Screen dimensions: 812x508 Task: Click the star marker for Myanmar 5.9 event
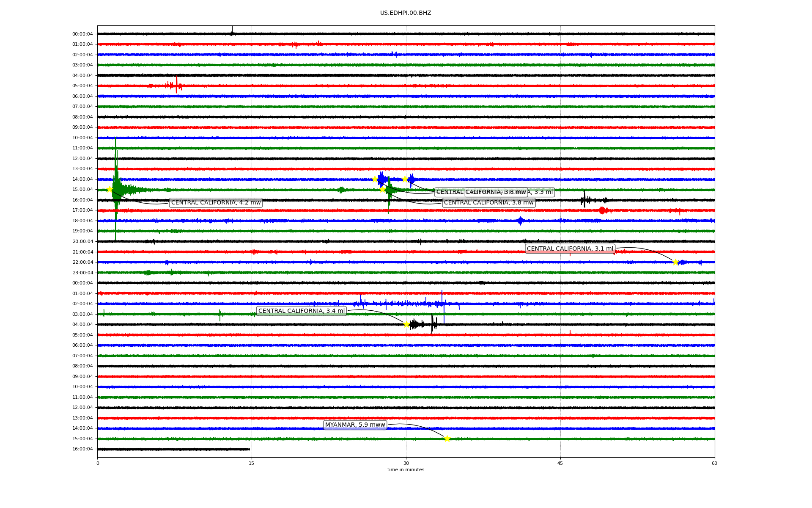tap(447, 439)
